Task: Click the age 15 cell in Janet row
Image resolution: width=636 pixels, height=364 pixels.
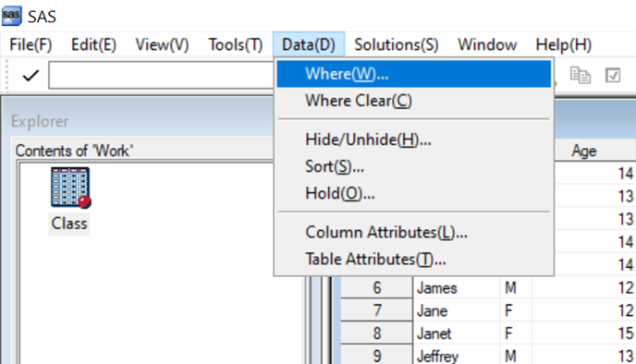Action: (x=584, y=334)
